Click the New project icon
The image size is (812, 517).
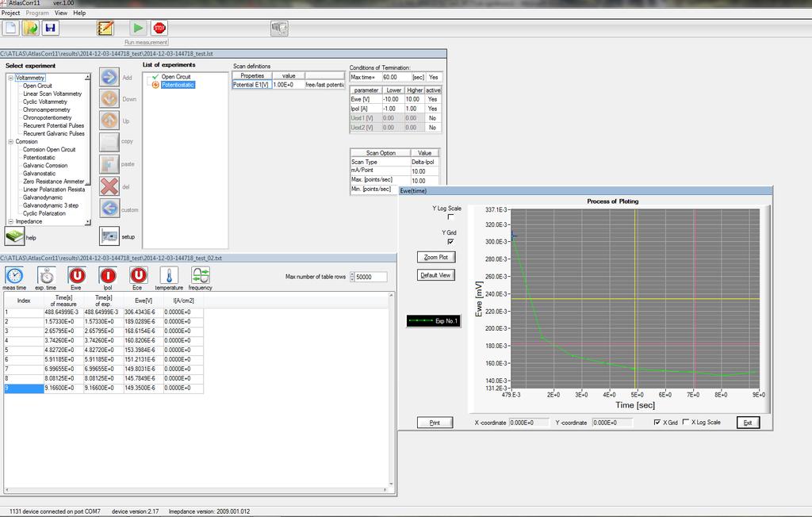click(x=11, y=28)
